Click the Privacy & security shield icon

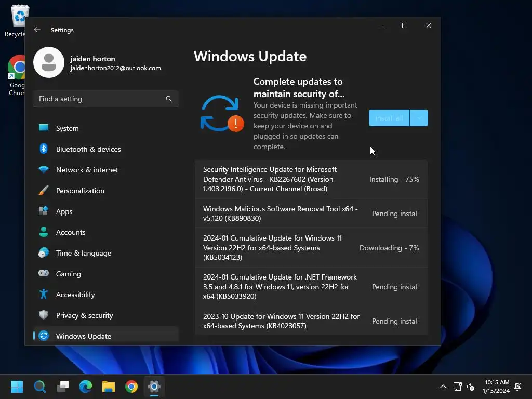[44, 315]
